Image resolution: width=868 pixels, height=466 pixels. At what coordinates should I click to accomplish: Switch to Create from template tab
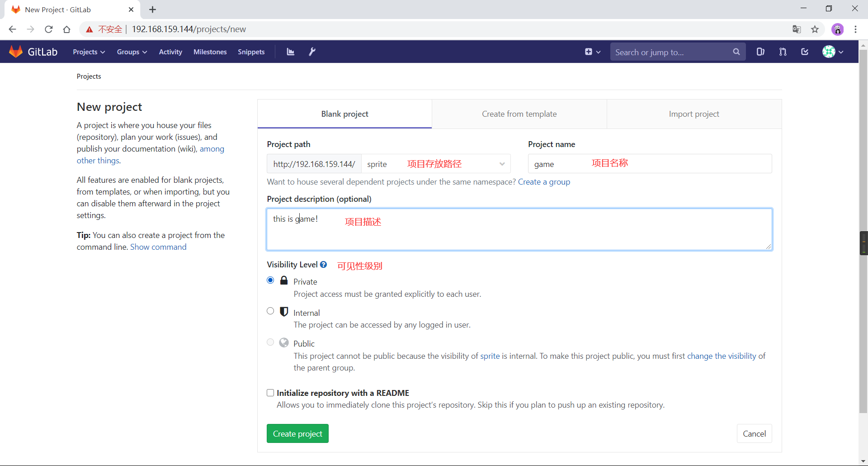tap(519, 114)
